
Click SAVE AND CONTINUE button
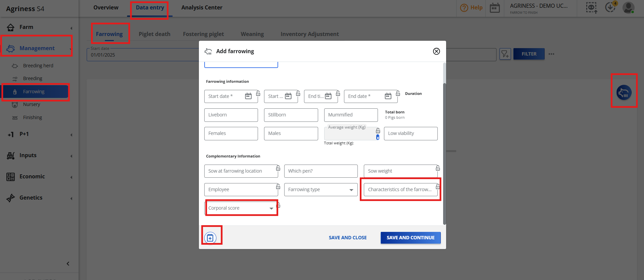411,238
